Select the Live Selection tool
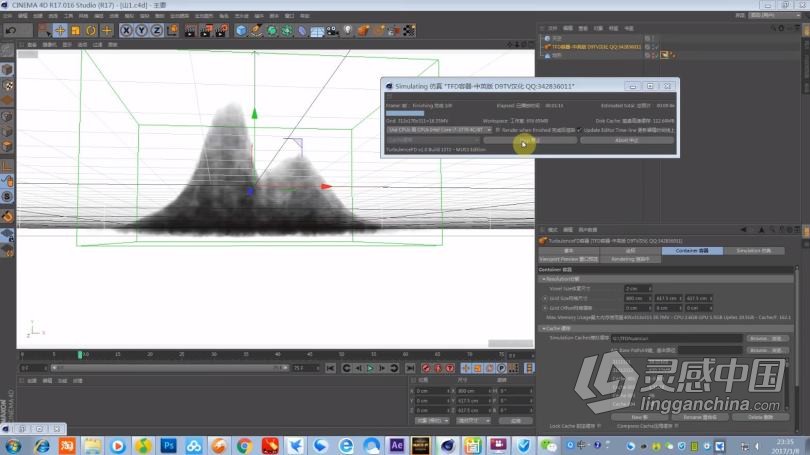This screenshot has height=455, width=810. coord(44,30)
